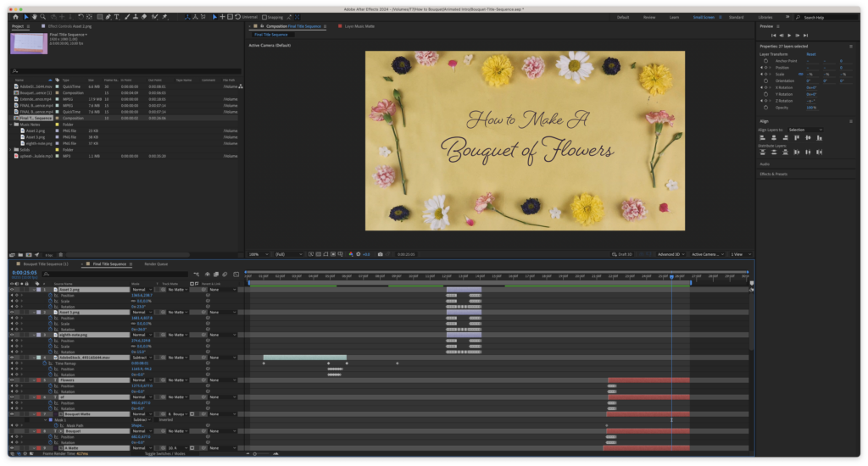The height and width of the screenshot is (466, 868).
Task: Click the Home icon in the toolbar
Action: click(x=15, y=17)
